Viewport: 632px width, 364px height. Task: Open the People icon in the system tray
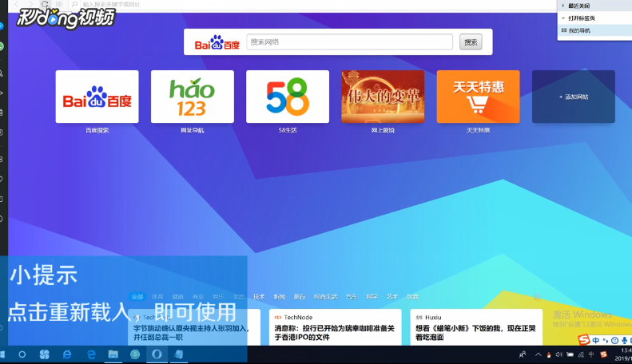(523, 354)
